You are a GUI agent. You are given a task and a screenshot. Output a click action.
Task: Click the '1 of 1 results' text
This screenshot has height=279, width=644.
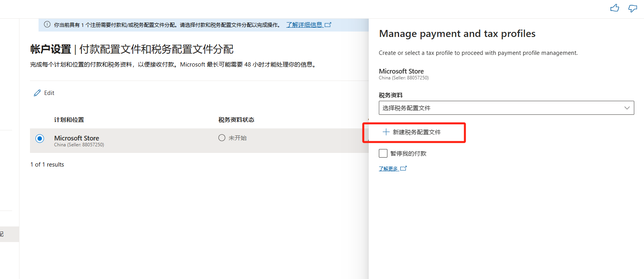[x=47, y=165]
